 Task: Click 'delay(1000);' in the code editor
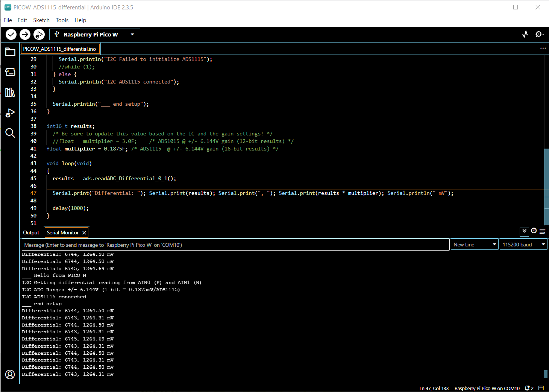point(71,208)
